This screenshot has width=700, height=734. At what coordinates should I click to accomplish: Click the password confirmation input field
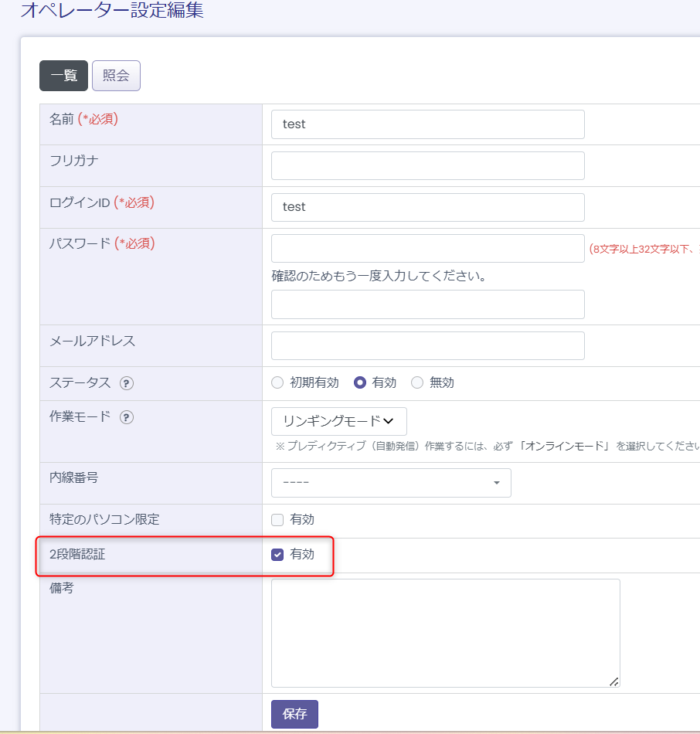pos(427,304)
